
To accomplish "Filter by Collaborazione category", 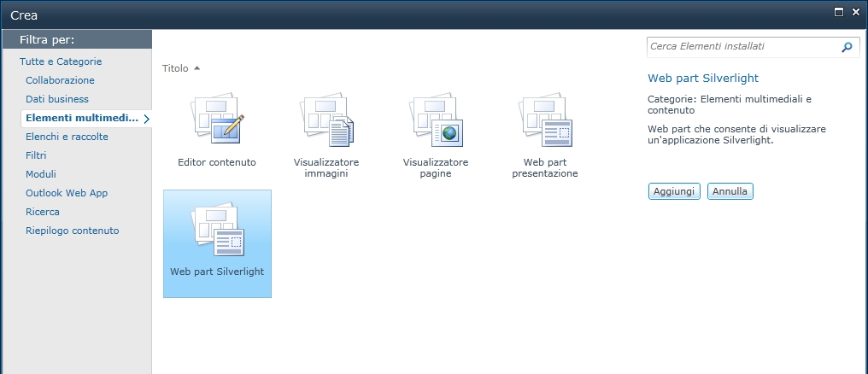I will (x=60, y=80).
